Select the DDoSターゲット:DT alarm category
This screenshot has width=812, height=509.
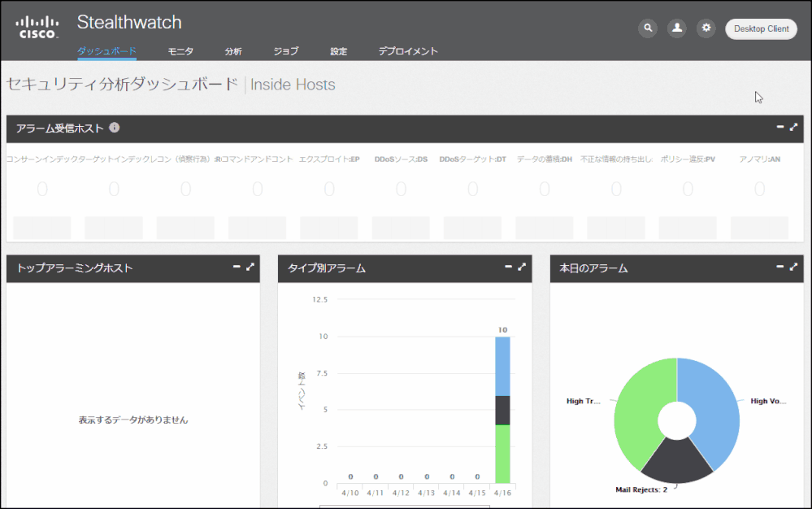[x=473, y=159]
